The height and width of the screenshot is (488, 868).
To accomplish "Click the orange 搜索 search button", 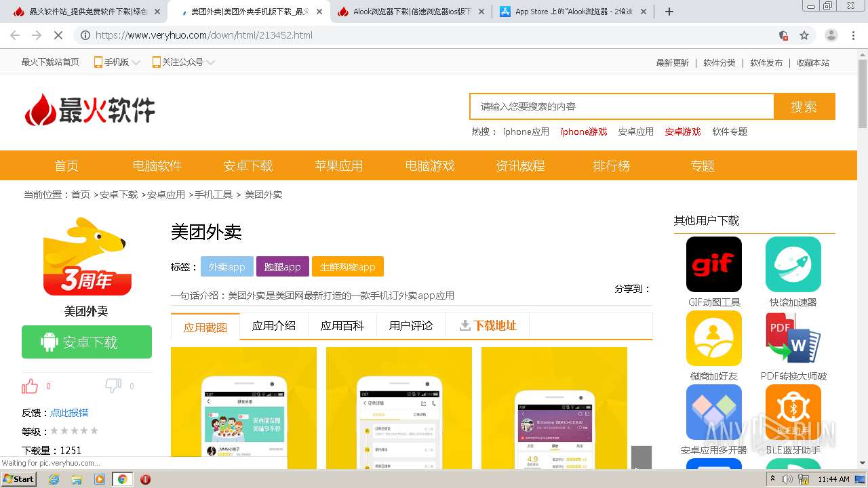I will click(804, 106).
